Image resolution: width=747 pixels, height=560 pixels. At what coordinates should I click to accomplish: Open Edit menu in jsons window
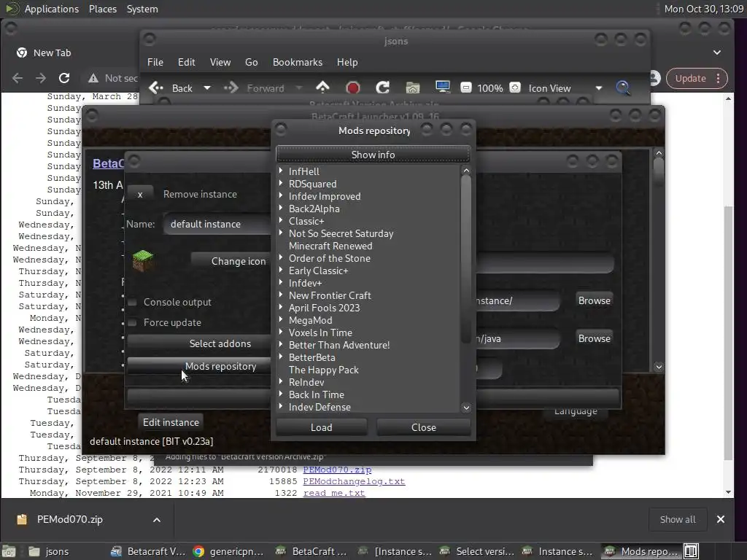coord(186,63)
